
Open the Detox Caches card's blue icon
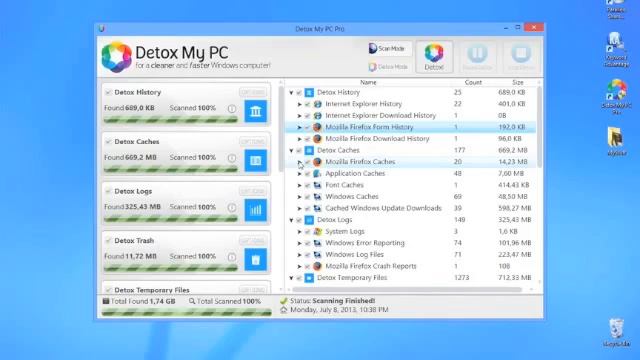point(256,160)
